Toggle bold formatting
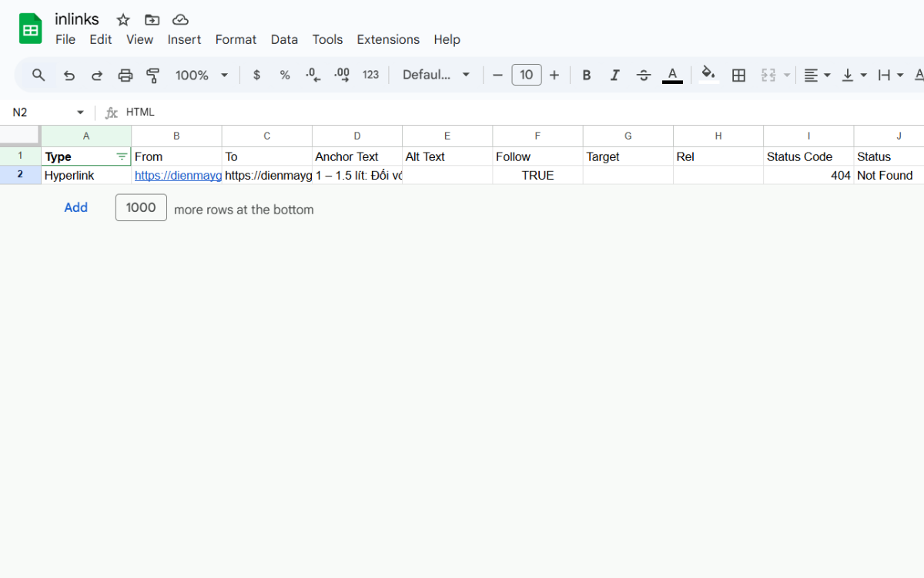The height and width of the screenshot is (578, 924). click(587, 75)
